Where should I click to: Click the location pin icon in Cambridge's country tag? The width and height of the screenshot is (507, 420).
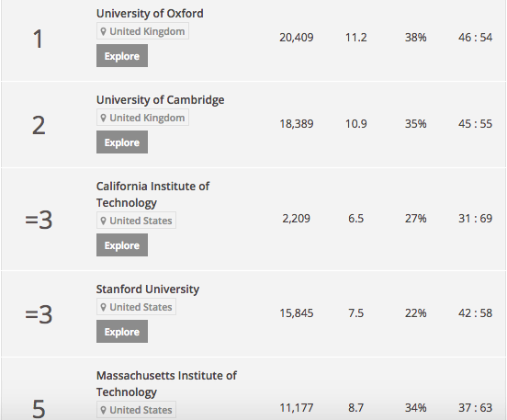pyautogui.click(x=103, y=118)
